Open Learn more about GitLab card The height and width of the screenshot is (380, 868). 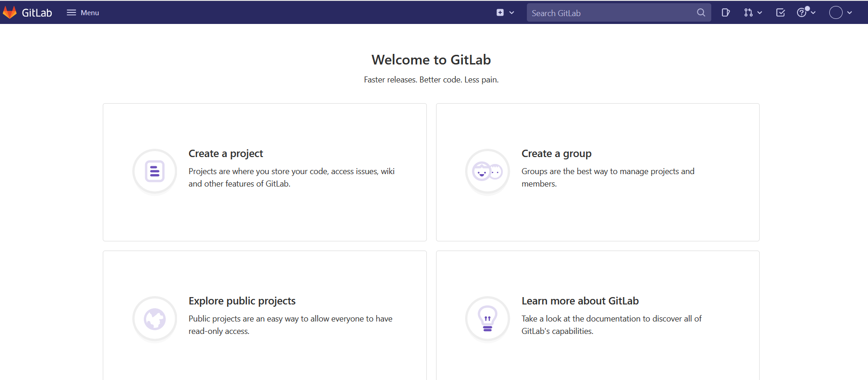coord(580,301)
